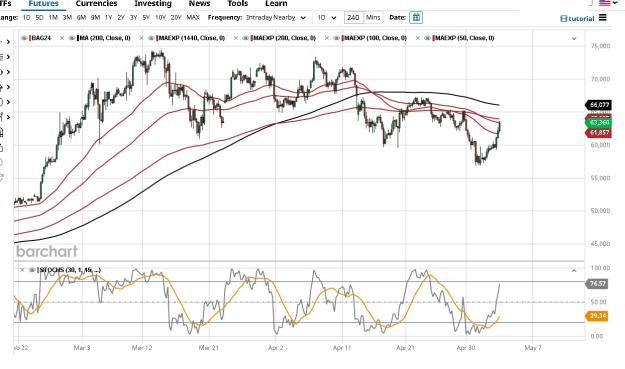
Task: Click the 45,000 price axis label
Action: 600,243
